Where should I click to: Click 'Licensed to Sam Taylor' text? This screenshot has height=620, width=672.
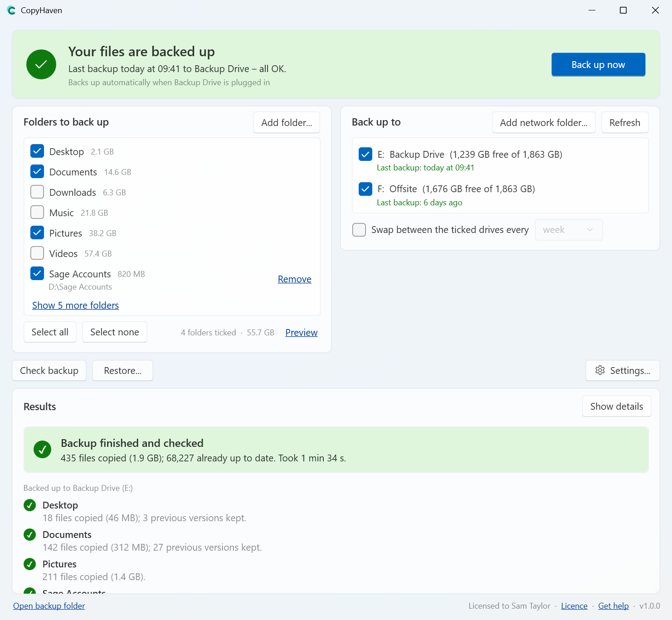pos(509,606)
